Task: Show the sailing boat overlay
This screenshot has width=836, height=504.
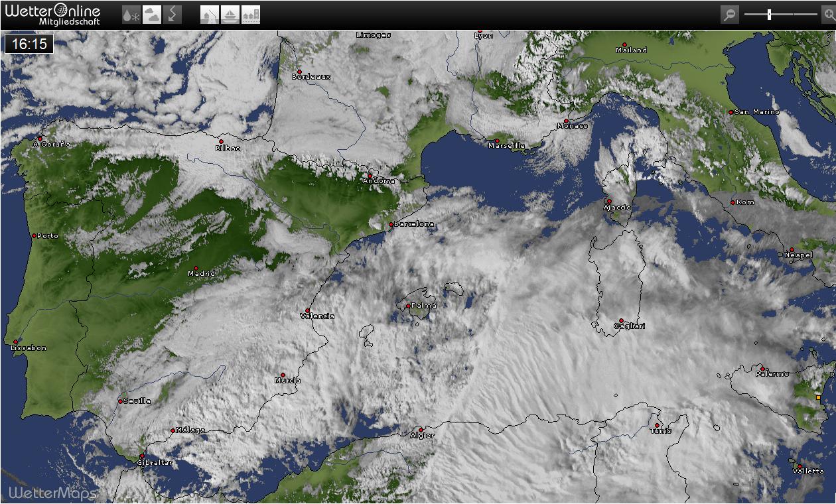Action: (x=230, y=15)
